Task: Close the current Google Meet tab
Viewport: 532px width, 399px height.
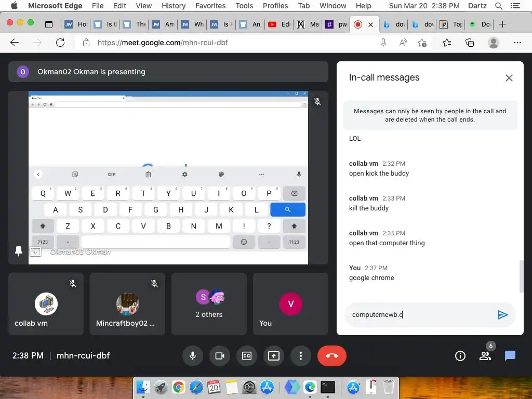Action: [370, 24]
